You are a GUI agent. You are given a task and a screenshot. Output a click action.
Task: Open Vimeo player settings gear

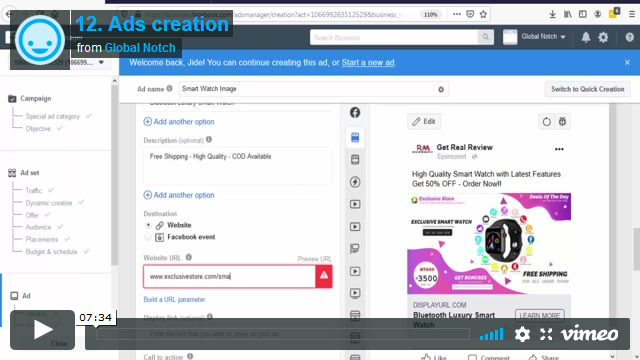point(522,334)
